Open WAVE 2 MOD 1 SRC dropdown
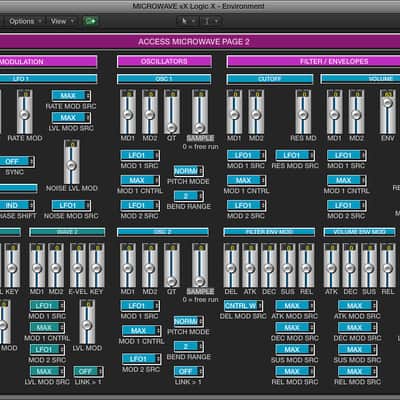The width and height of the screenshot is (400, 400). 47,306
